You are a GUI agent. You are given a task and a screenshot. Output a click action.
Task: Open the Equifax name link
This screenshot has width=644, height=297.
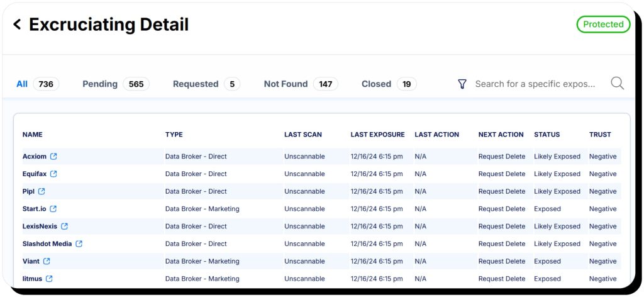pyautogui.click(x=35, y=174)
